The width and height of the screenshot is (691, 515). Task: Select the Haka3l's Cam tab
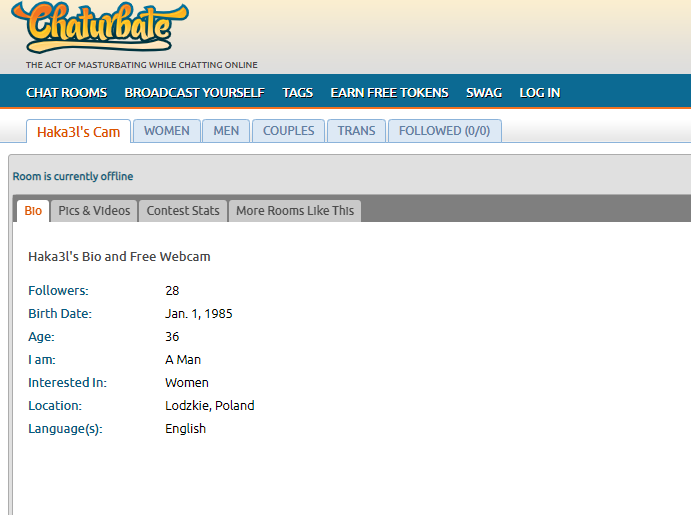(x=78, y=131)
